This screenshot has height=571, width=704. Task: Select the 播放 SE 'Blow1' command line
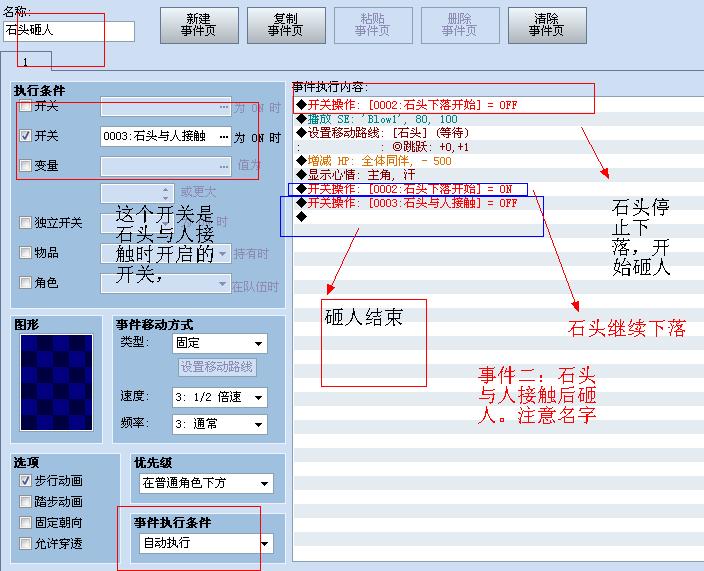click(x=498, y=119)
